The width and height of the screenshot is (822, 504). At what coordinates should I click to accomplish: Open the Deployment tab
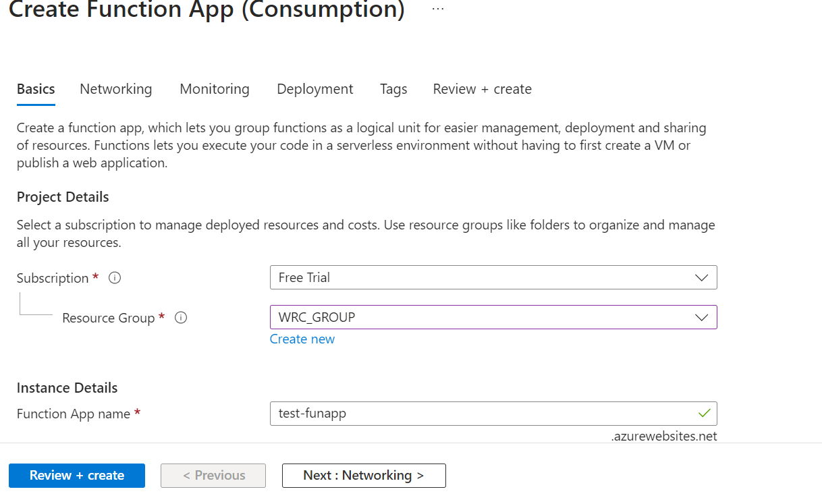click(x=315, y=89)
